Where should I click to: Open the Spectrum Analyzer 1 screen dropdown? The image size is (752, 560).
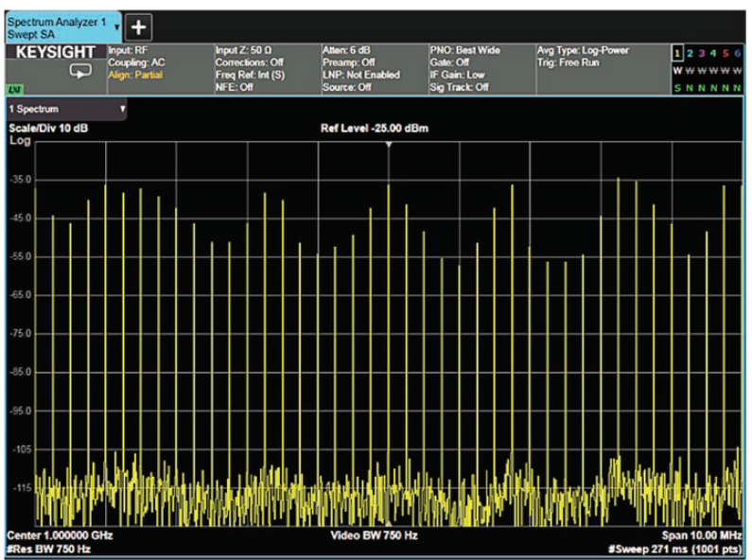(x=117, y=27)
